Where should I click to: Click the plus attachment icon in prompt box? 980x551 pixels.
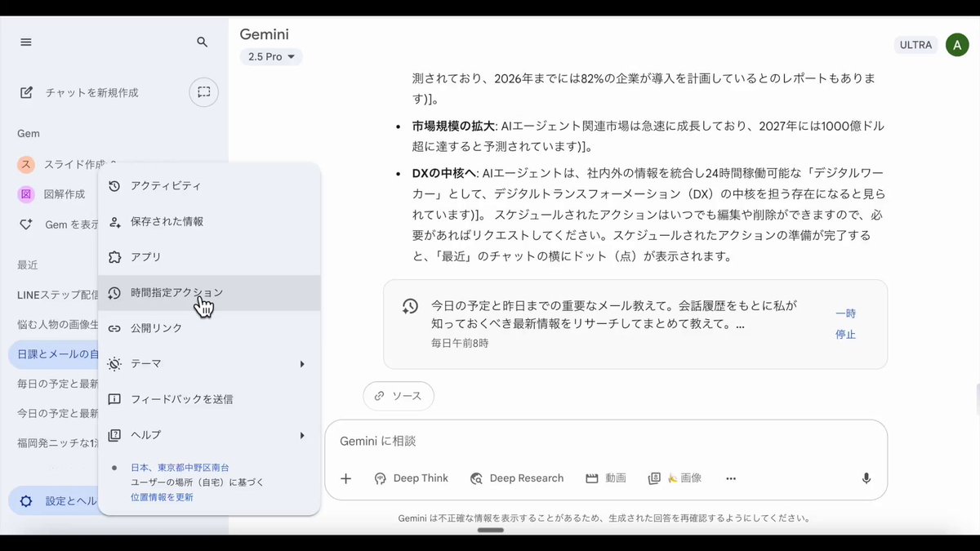(x=346, y=478)
